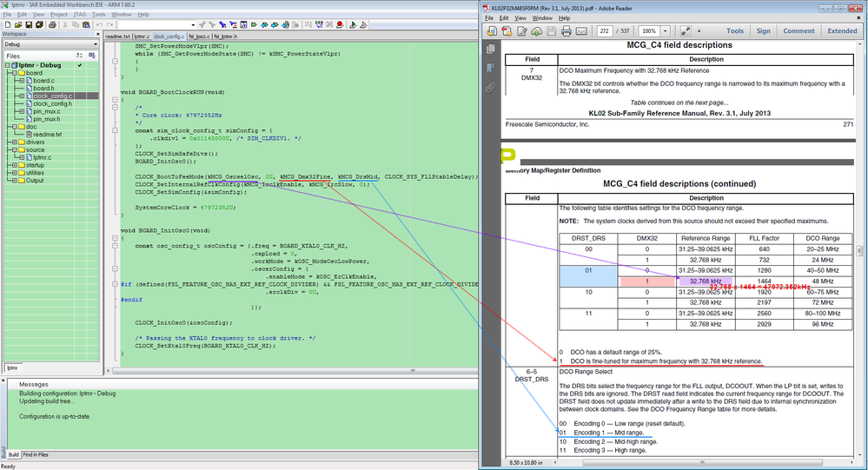Click Adobe Reader edit/sign document icon
The image size is (868, 470).
(x=522, y=31)
